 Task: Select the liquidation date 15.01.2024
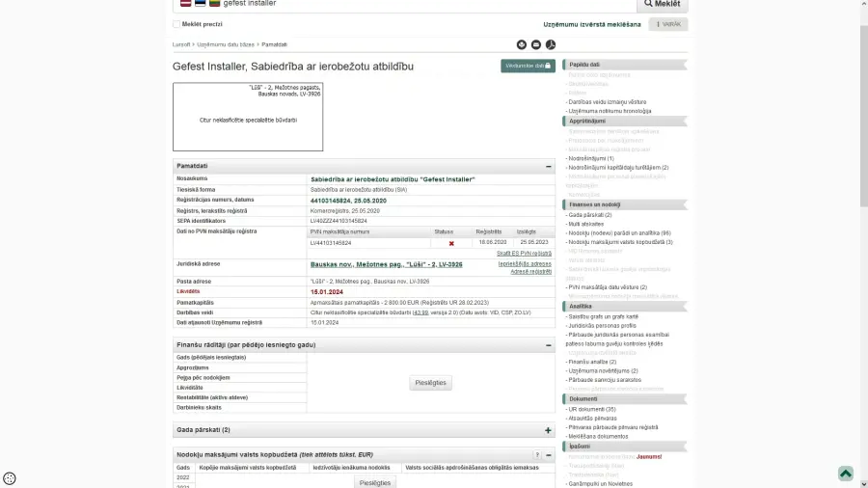coord(327,292)
